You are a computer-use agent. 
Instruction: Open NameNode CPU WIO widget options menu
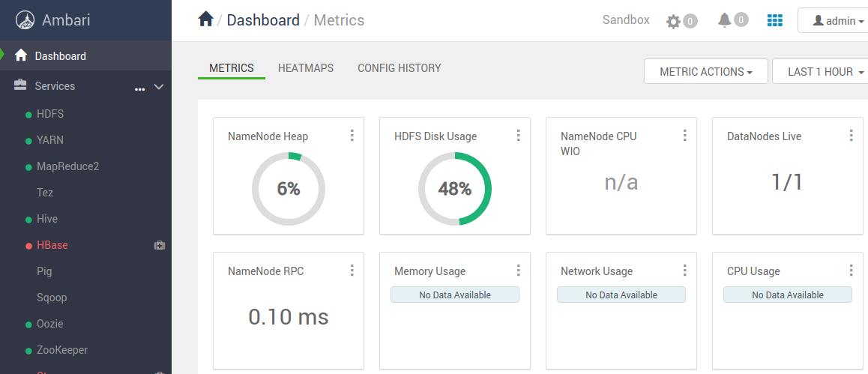point(685,136)
